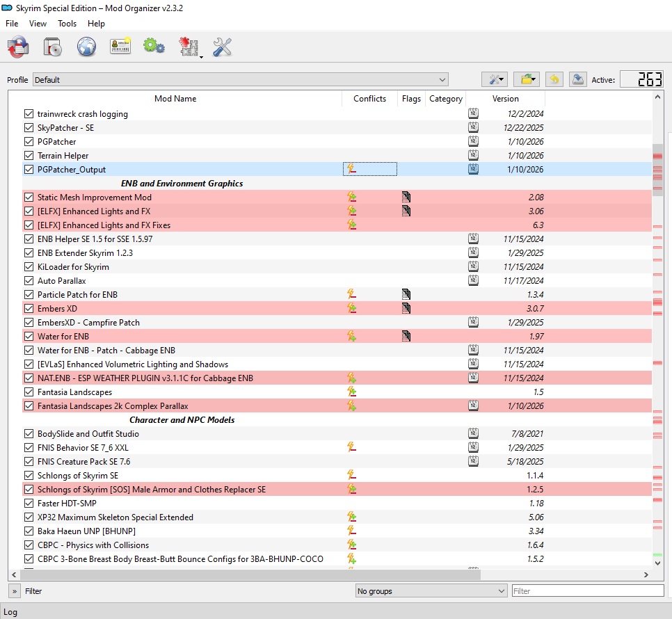Viewport: 672px width, 619px height.
Task: Click the puzzle-piece tools icon
Action: pos(188,47)
